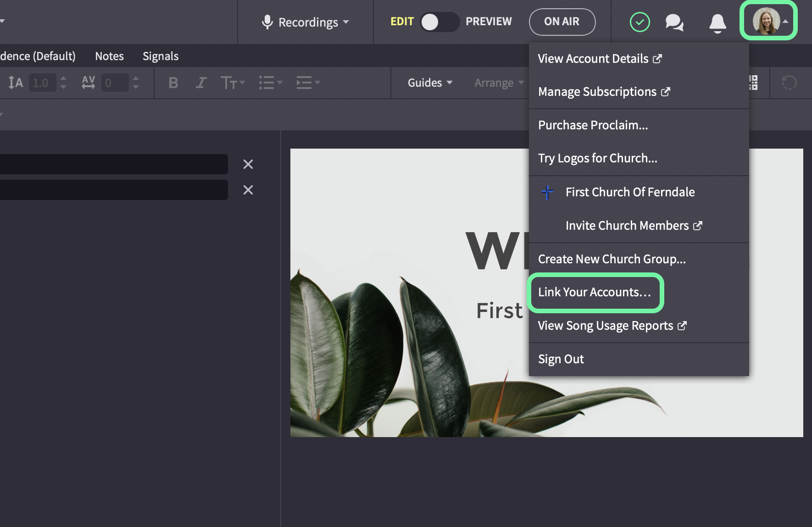Open the chat bubbles icon
Viewport: 812px width, 527px height.
[674, 22]
